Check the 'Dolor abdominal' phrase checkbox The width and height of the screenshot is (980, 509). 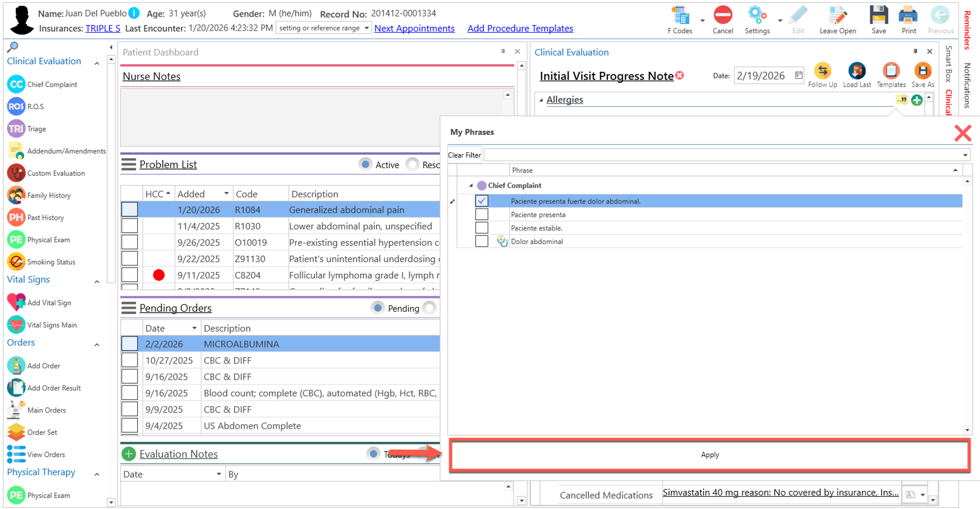click(481, 241)
